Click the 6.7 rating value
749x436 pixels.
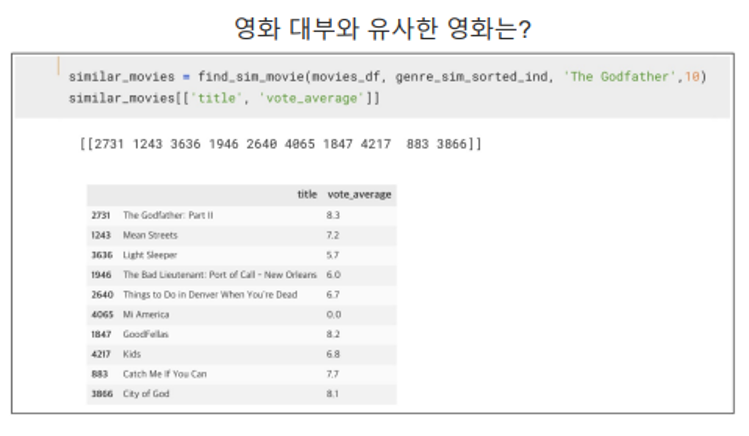pyautogui.click(x=333, y=295)
